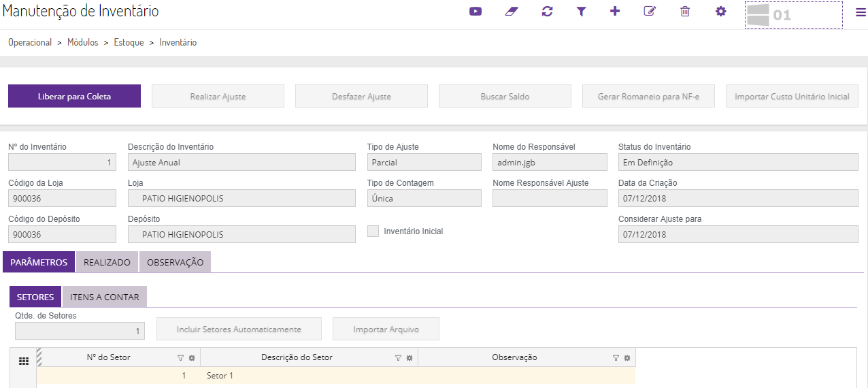Screen dimensions: 868x388
Task: Open settings with the gear icon
Action: 721,12
